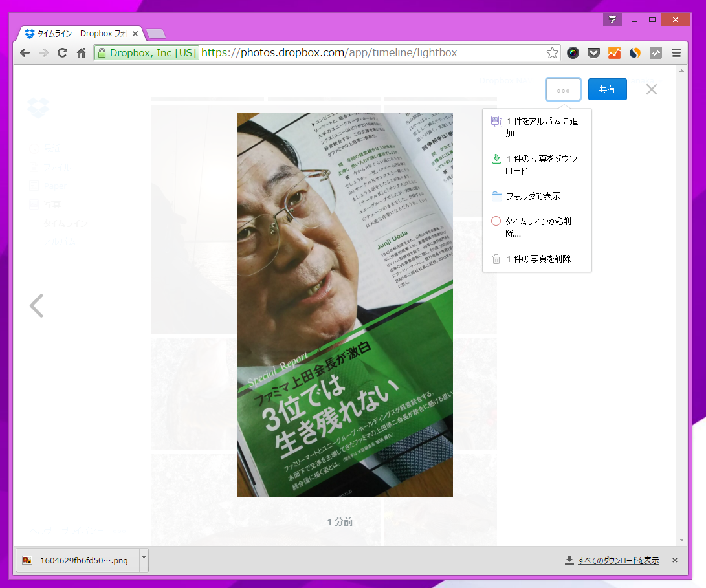
Task: Click the orange and blue swirl extension icon
Action: pyautogui.click(x=635, y=52)
